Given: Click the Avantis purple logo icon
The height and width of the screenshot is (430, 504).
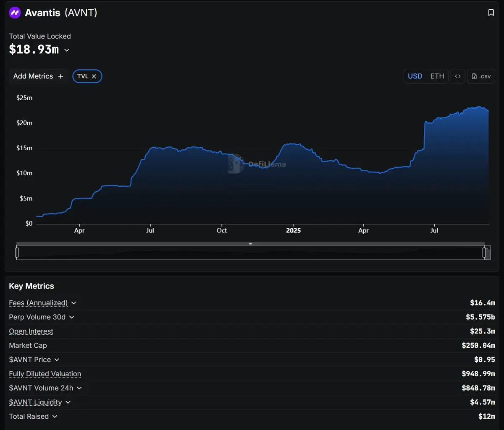Looking at the screenshot, I should coord(15,13).
